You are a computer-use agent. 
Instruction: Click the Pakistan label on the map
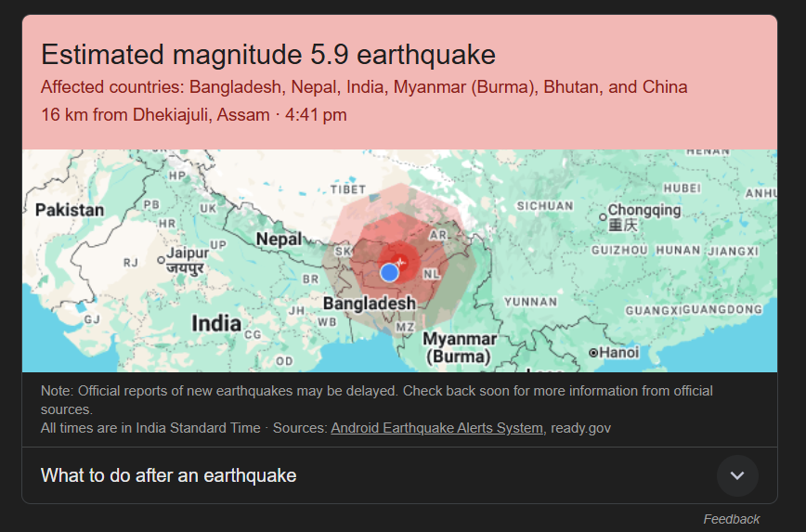[70, 210]
